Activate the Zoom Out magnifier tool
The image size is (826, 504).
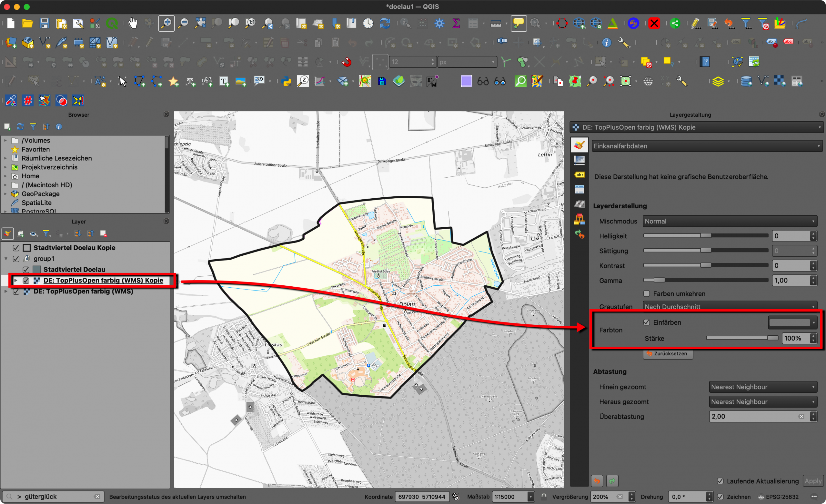tap(183, 24)
